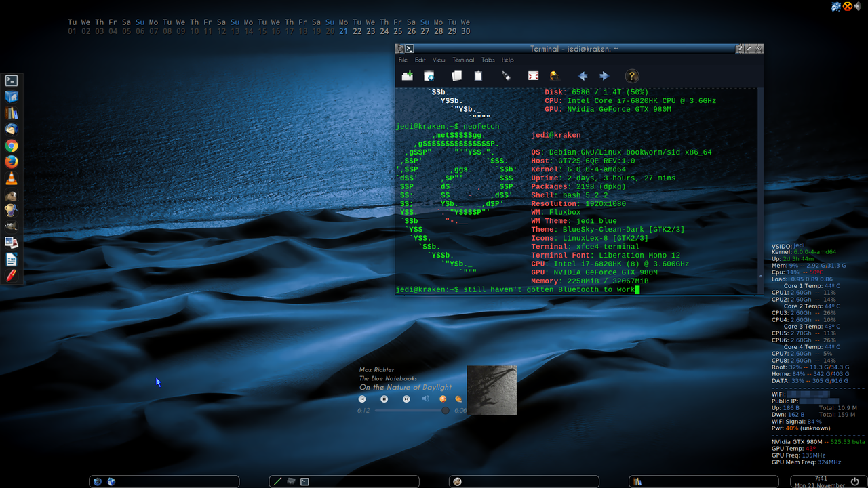
Task: Click the first globe icon in bottom-left taskbar
Action: pos(98,482)
